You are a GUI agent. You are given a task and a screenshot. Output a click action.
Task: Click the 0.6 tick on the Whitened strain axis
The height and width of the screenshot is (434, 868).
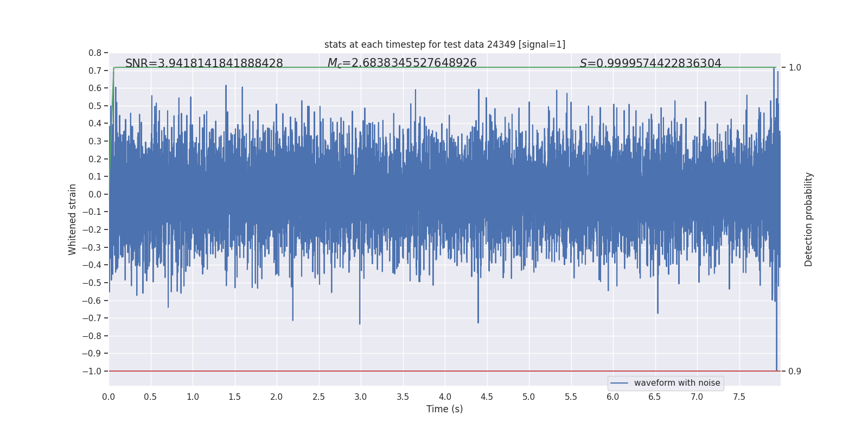click(95, 88)
